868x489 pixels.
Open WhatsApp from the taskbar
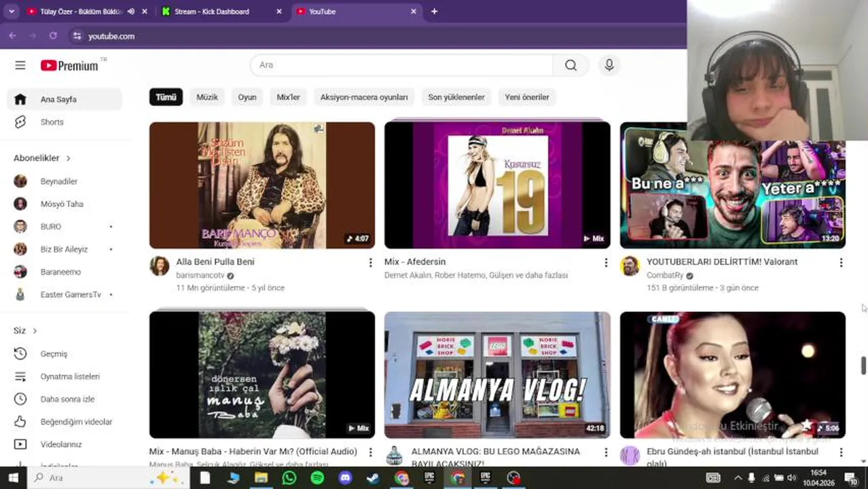[x=289, y=478]
